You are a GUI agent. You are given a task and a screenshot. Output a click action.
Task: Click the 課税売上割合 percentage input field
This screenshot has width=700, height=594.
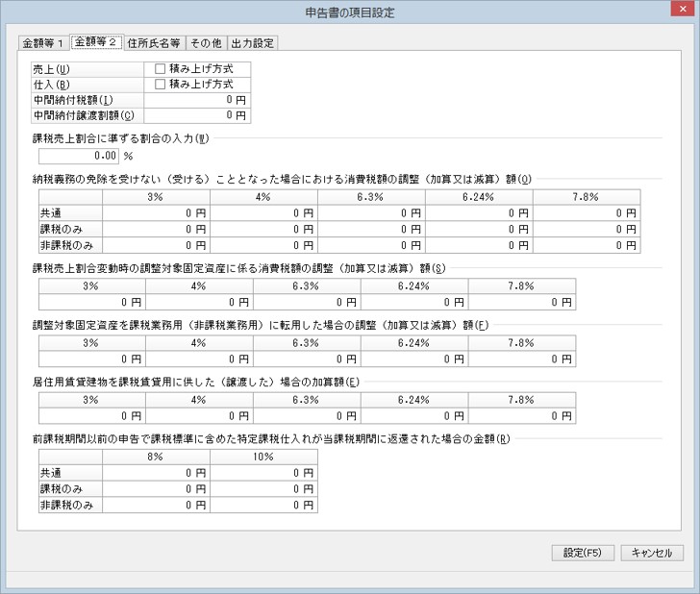click(x=79, y=155)
